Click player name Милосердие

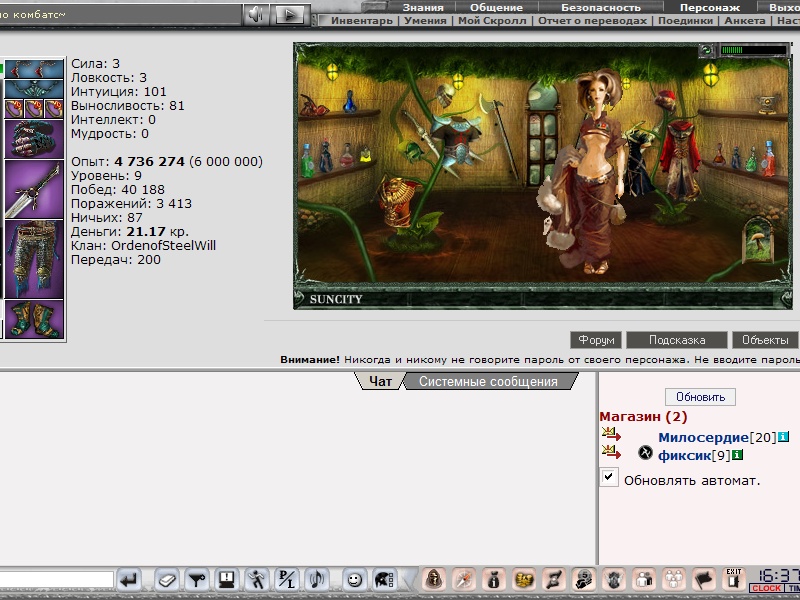point(703,437)
